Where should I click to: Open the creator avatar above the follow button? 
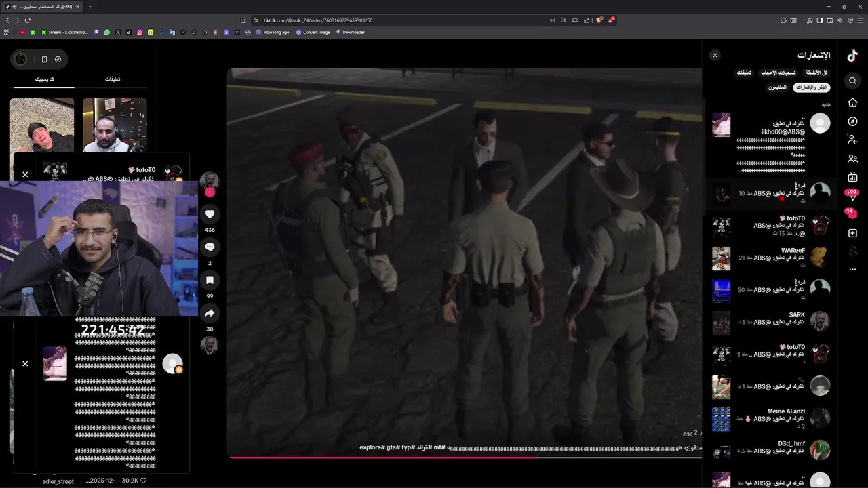tap(210, 181)
